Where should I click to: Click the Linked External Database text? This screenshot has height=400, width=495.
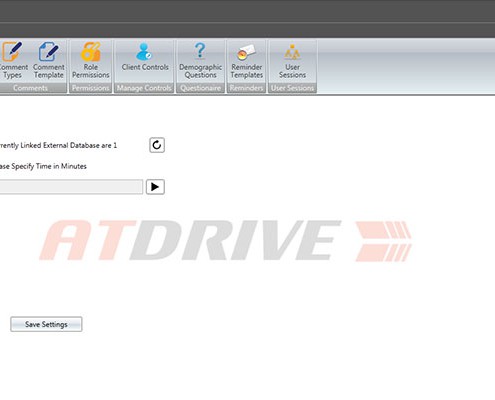point(58,145)
